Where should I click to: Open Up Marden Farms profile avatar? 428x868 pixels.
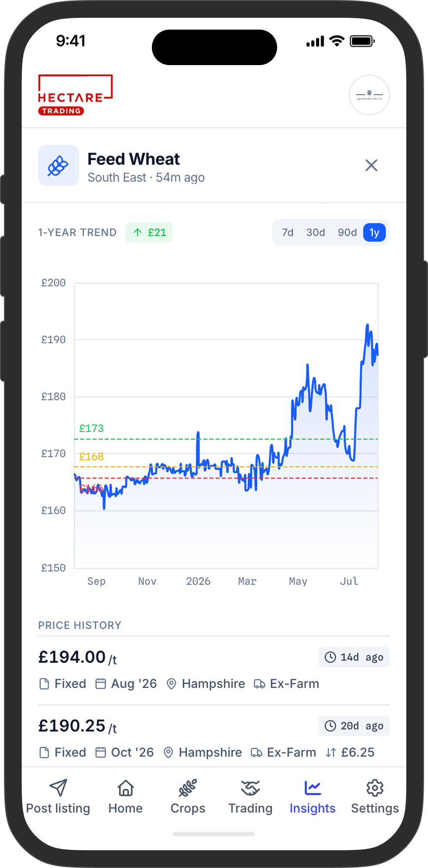point(369,95)
